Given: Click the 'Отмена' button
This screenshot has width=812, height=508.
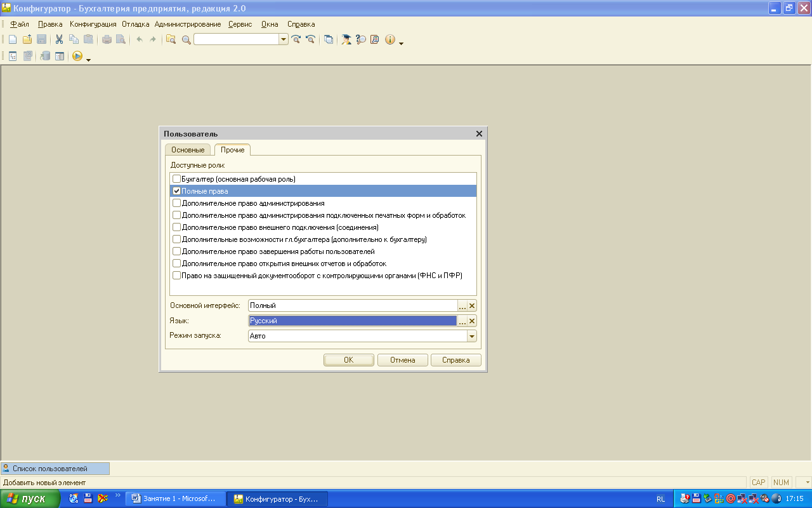Looking at the screenshot, I should 403,360.
